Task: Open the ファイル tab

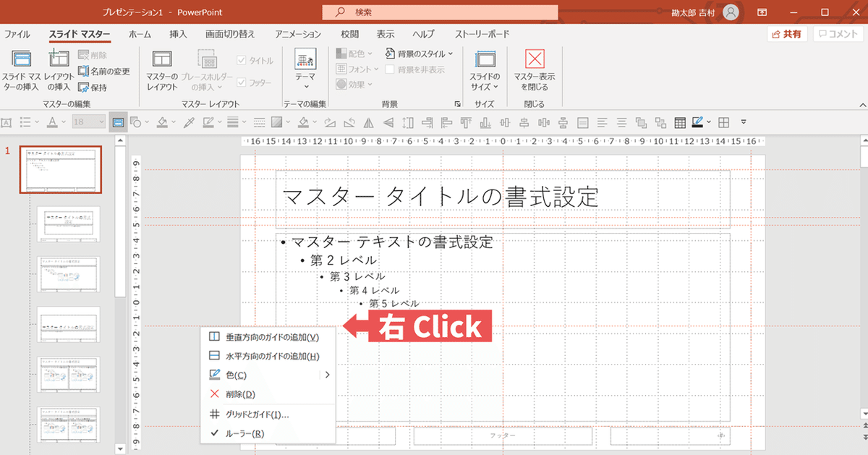Action: [x=17, y=34]
